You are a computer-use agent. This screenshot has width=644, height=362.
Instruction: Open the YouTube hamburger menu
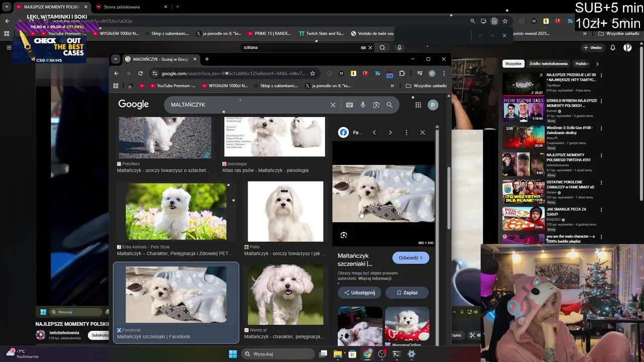(x=9, y=47)
